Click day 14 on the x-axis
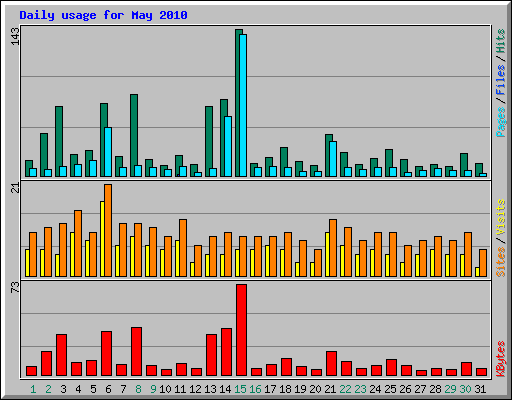This screenshot has width=512, height=400. 225,389
